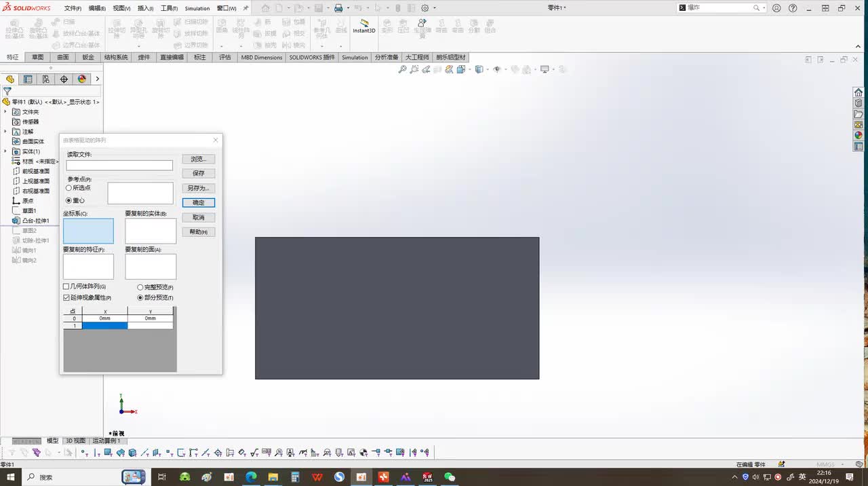Image resolution: width=868 pixels, height=486 pixels.
Task: Click the 读取文件 input field
Action: tap(119, 166)
